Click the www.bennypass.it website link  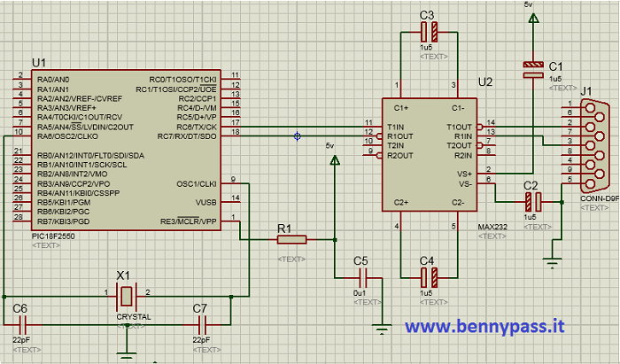tap(484, 326)
